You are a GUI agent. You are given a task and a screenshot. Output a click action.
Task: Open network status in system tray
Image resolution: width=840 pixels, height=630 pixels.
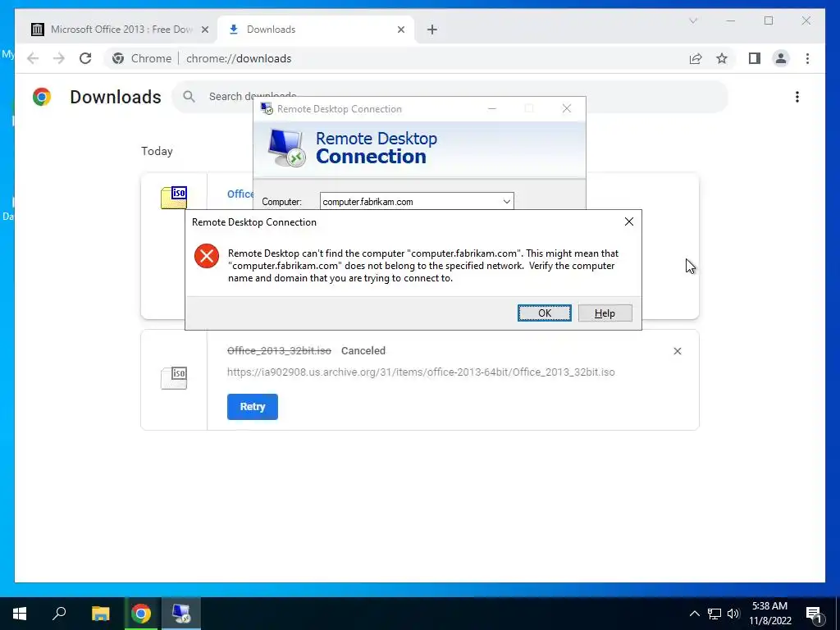coord(714,614)
